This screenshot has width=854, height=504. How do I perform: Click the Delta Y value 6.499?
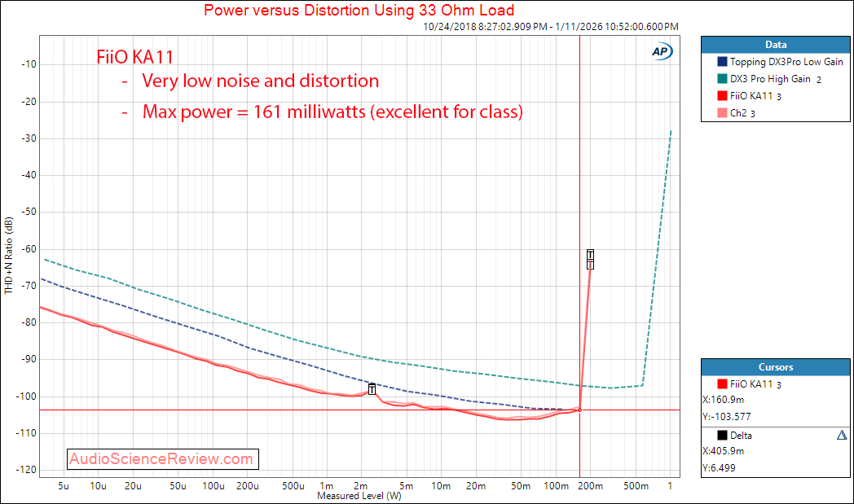pyautogui.click(x=719, y=467)
